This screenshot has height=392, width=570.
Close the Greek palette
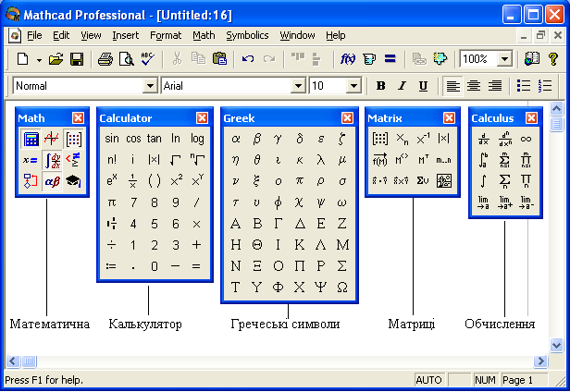[x=347, y=117]
